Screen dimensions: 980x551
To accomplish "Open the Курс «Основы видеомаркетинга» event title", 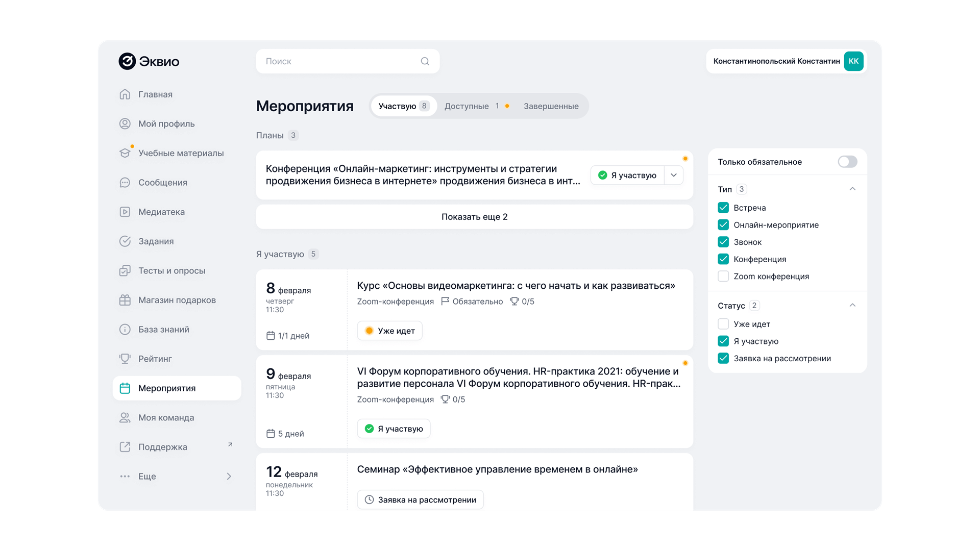I will [516, 286].
